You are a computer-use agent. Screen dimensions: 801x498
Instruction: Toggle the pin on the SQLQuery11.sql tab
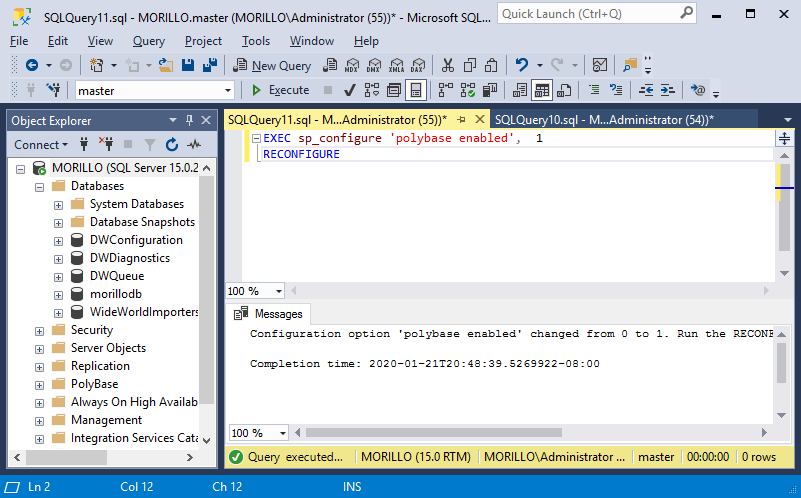[x=462, y=120]
